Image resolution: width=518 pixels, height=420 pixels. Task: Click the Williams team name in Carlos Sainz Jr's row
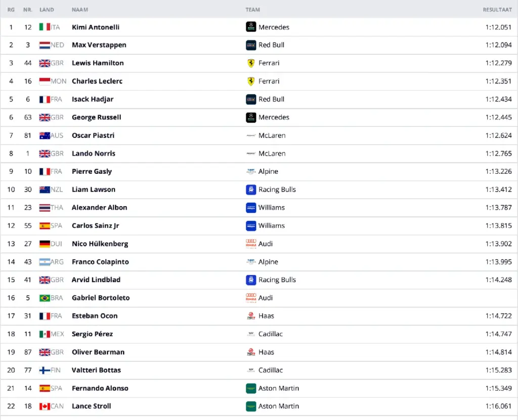[x=272, y=225]
